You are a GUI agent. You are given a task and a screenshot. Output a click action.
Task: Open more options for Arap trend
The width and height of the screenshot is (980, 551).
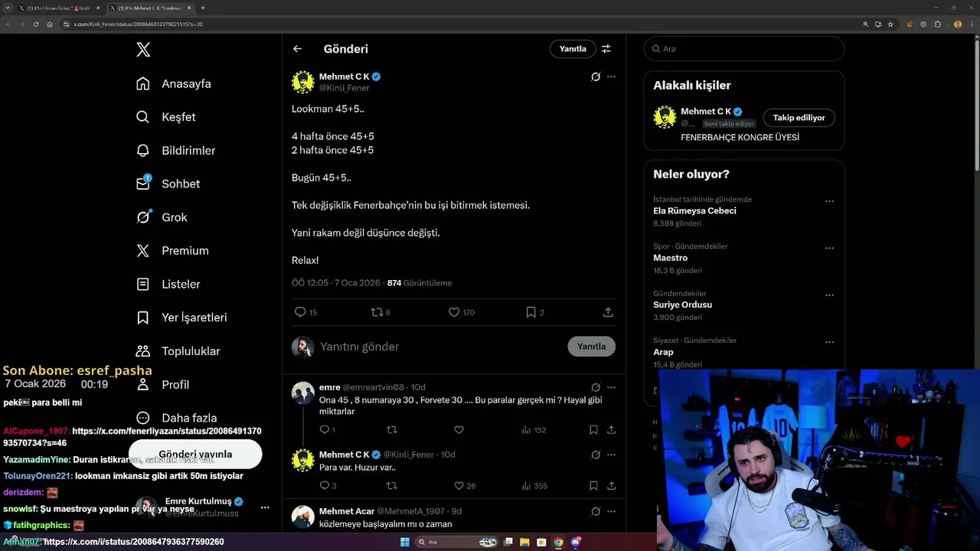829,342
